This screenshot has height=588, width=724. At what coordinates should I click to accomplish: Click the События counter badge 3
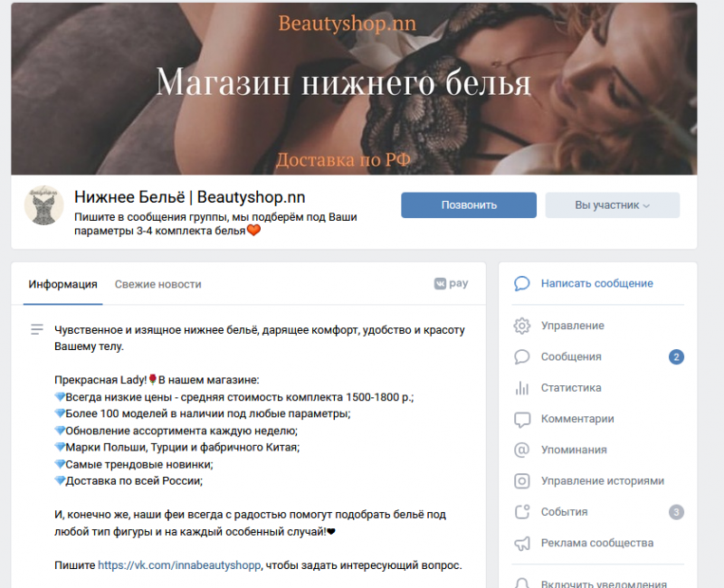click(676, 512)
